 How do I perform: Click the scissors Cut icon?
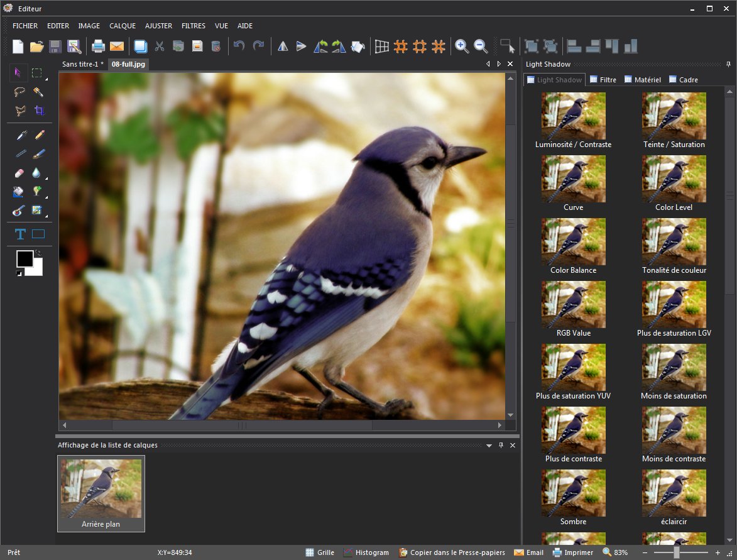(x=160, y=46)
